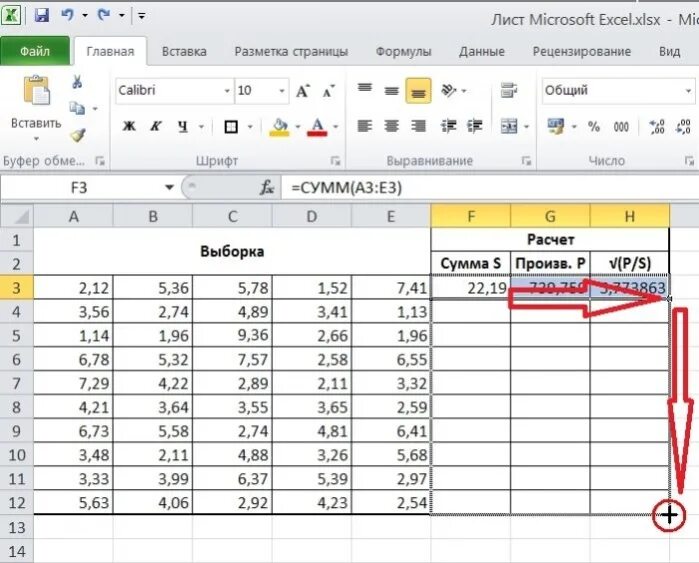This screenshot has height=563, width=699.
Task: Apply percent style with % icon
Action: pyautogui.click(x=594, y=127)
